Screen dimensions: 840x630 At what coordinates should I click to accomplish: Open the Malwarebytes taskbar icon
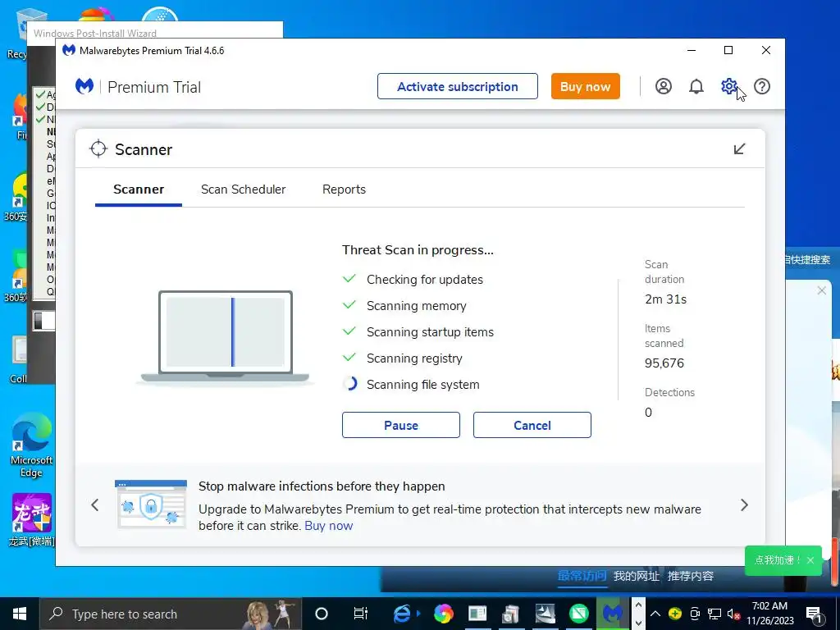click(x=612, y=614)
